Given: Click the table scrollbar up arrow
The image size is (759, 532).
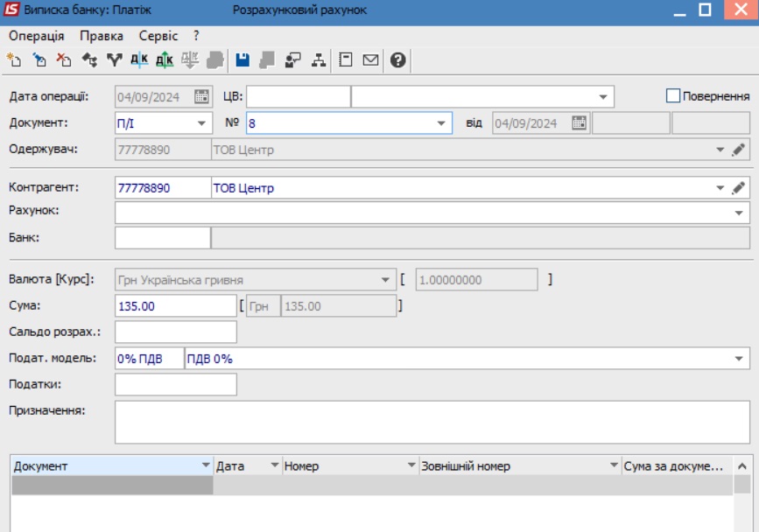Looking at the screenshot, I should (742, 466).
